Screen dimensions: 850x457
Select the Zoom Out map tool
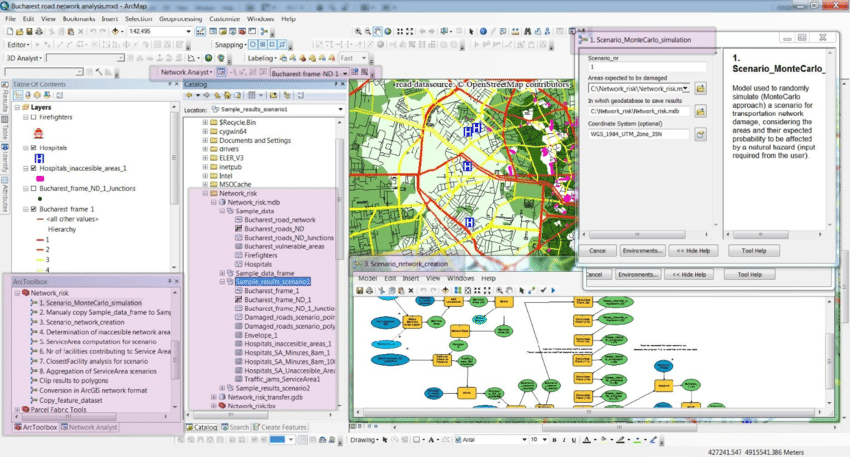point(368,31)
